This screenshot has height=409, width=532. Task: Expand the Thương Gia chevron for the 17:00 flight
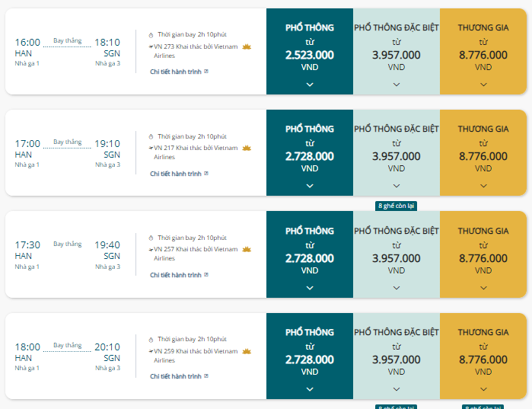tap(483, 185)
